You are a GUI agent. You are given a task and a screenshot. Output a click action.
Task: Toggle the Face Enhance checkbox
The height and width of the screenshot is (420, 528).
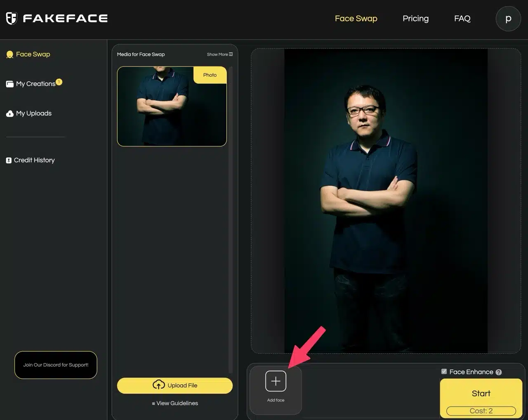pyautogui.click(x=444, y=371)
